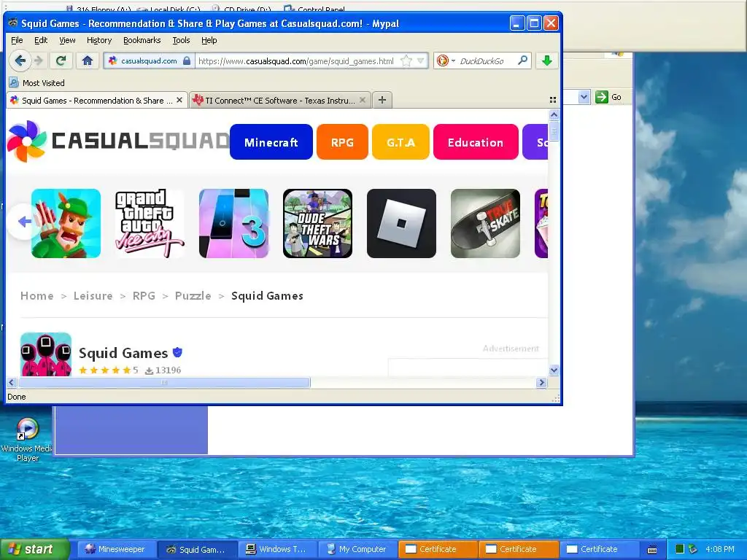Close the Squid Games tab

tap(179, 100)
